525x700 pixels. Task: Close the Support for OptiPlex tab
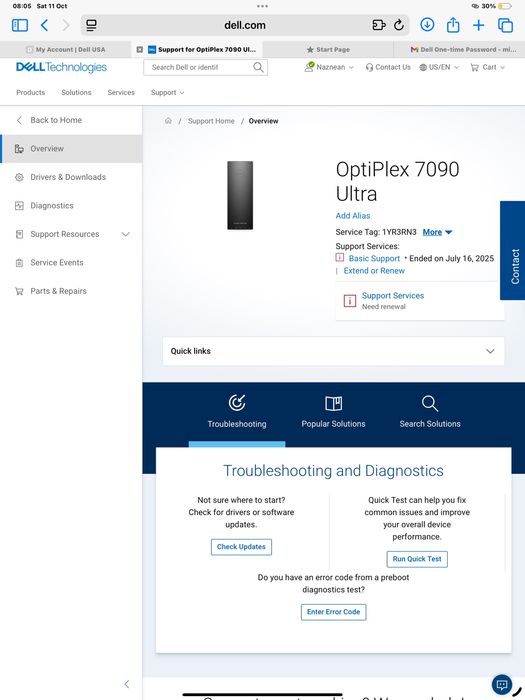tap(139, 50)
